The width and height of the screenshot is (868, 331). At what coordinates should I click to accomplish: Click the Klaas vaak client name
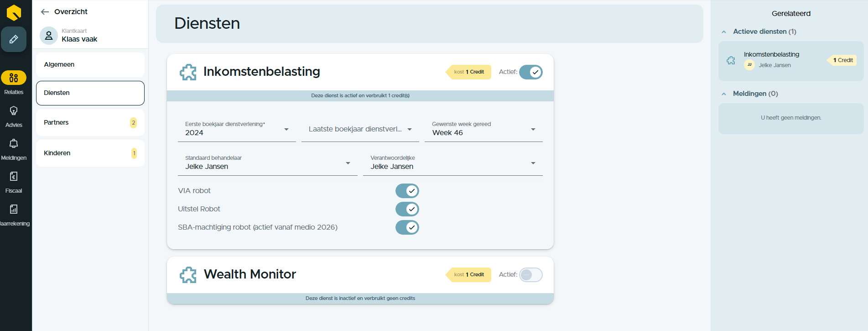[x=79, y=39]
